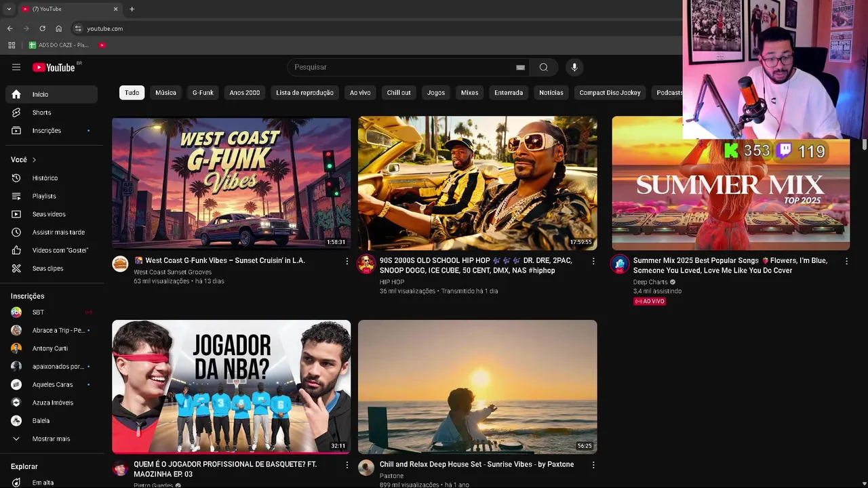The image size is (868, 488).
Task: Open Assistir mais tarde list
Action: [52, 232]
